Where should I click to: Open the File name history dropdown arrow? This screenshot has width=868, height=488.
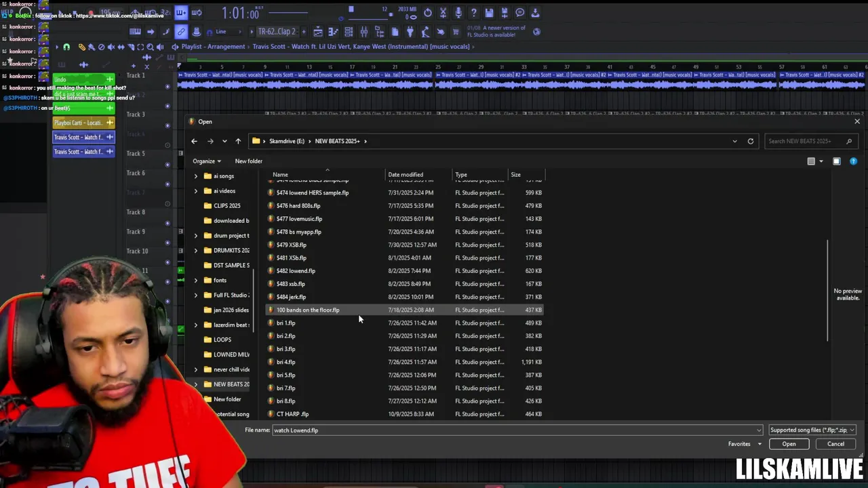pos(759,430)
